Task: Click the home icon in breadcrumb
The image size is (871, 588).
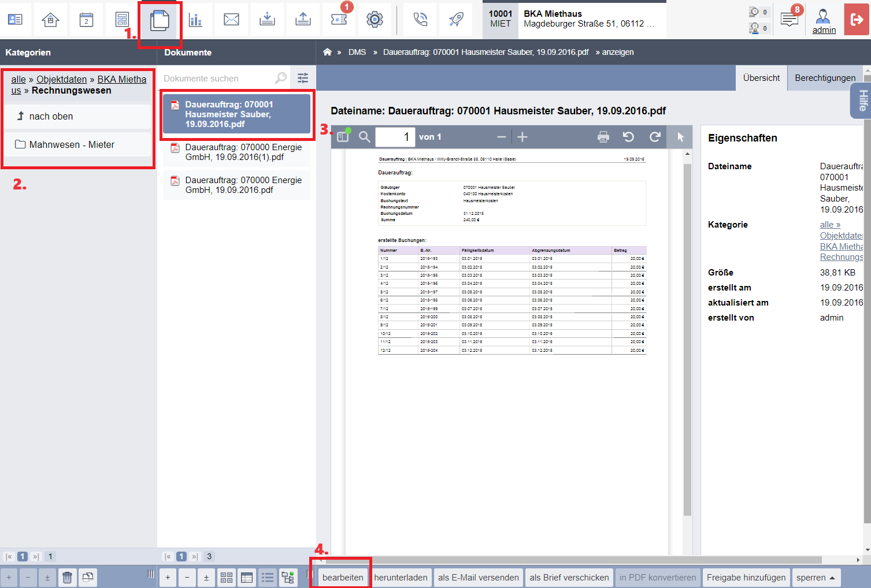Action: point(327,52)
